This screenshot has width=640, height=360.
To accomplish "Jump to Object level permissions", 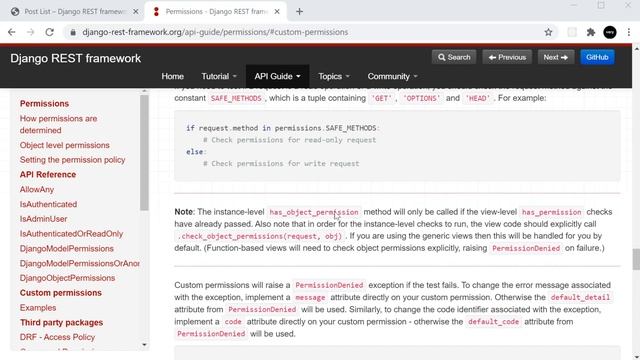I will coord(64,145).
